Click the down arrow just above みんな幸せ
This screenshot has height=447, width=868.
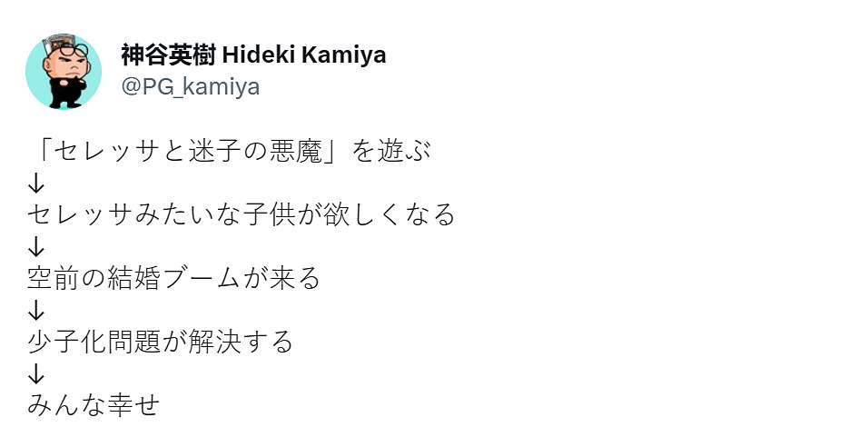(36, 373)
